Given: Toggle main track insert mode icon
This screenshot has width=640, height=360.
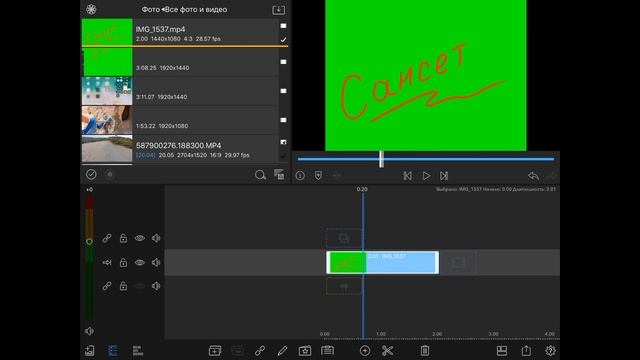Looking at the screenshot, I should point(107,262).
